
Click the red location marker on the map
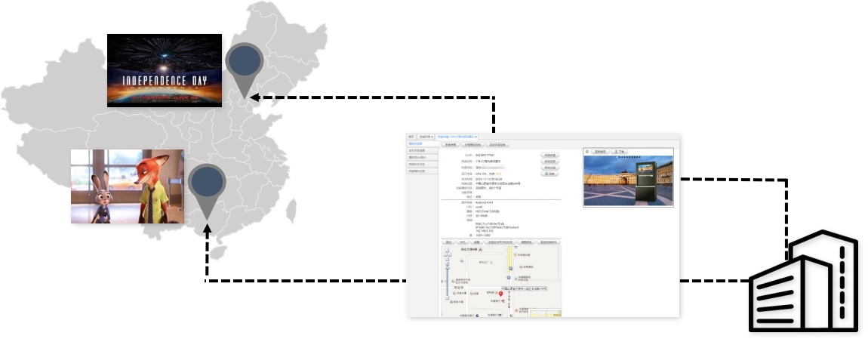click(501, 293)
